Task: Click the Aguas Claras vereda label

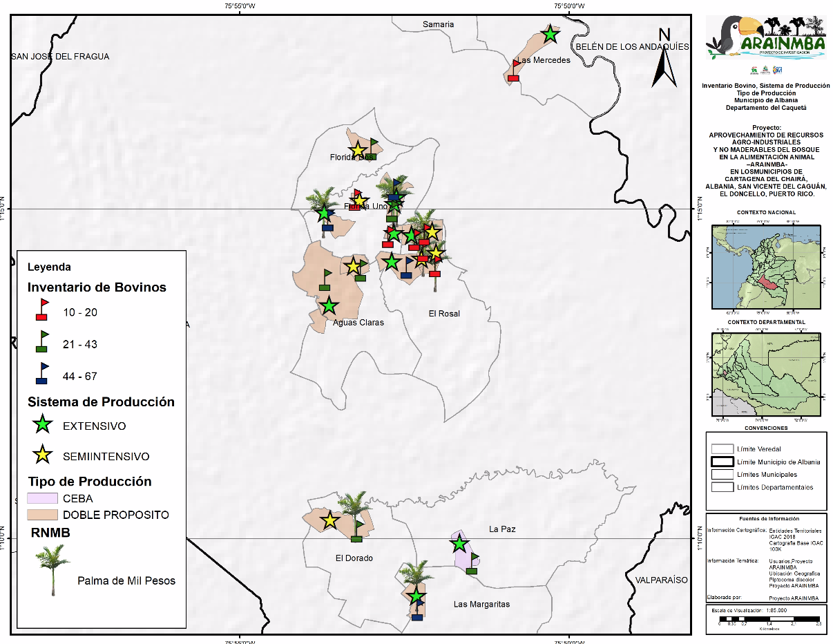Action: (x=358, y=323)
